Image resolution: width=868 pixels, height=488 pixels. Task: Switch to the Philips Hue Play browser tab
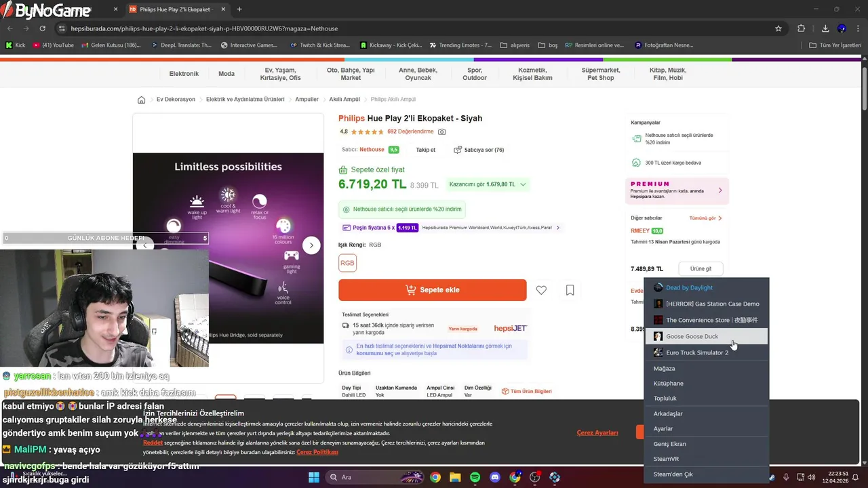[x=176, y=9]
